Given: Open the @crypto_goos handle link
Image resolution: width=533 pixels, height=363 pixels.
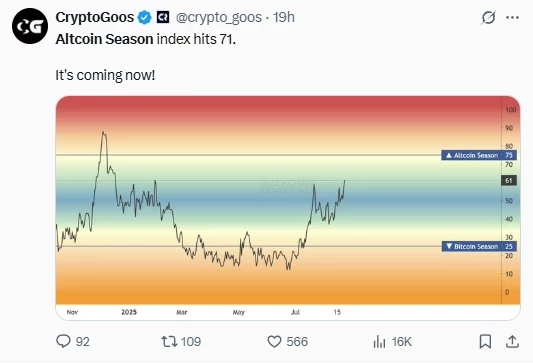Looking at the screenshot, I should point(219,17).
